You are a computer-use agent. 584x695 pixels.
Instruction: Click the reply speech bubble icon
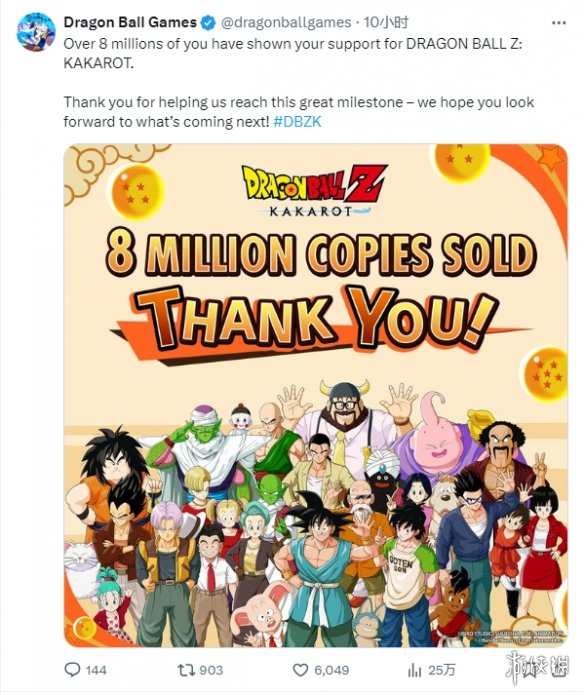point(72,669)
